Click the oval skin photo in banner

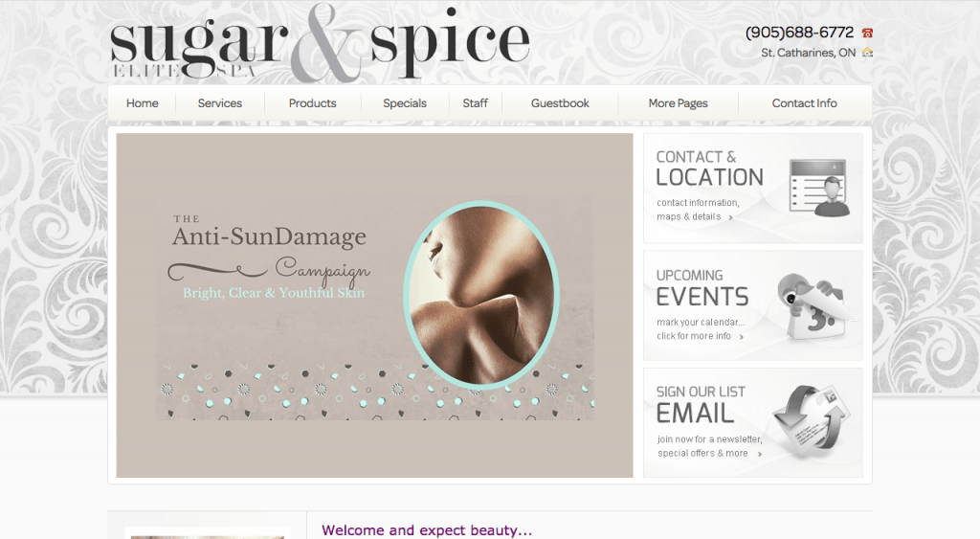point(481,295)
